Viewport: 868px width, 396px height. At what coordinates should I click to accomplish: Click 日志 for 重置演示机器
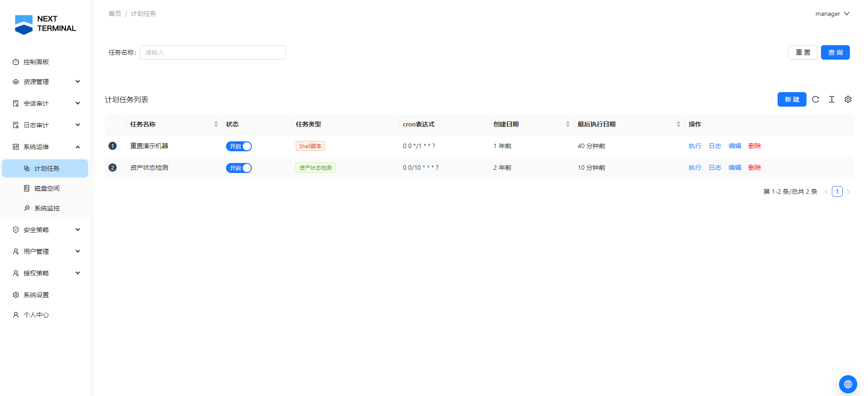(x=715, y=146)
